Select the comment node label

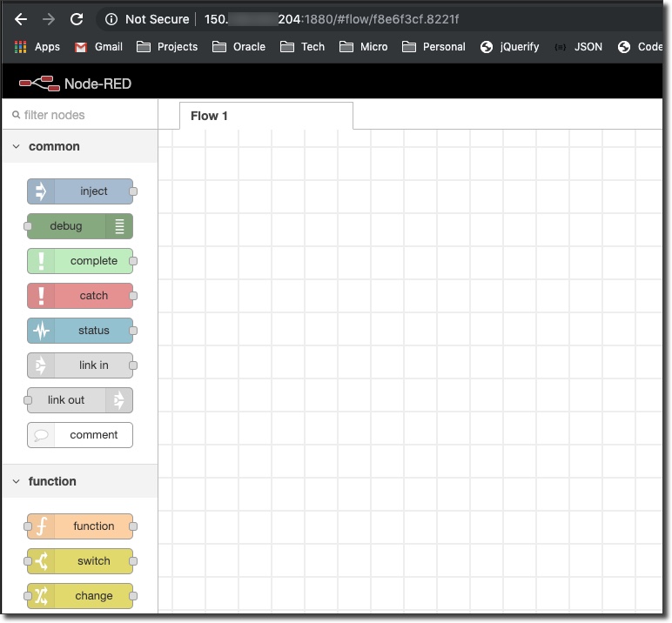[x=94, y=435]
